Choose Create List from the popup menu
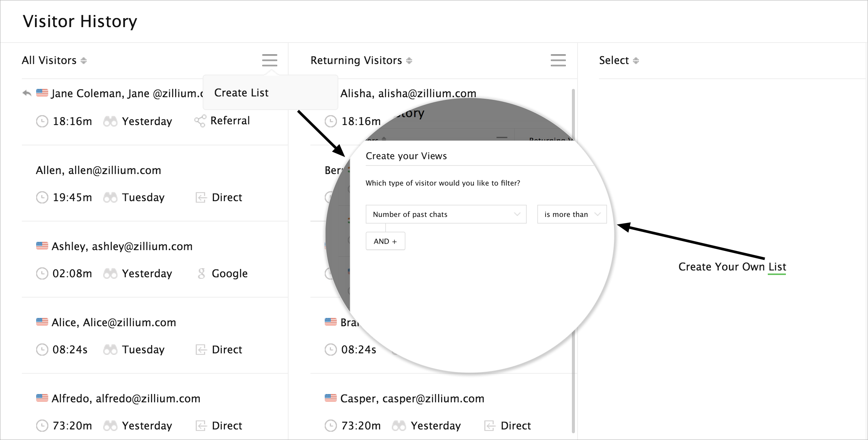 (x=241, y=93)
